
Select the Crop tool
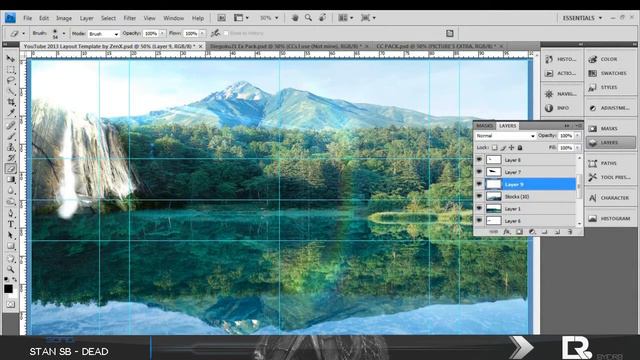11,102
